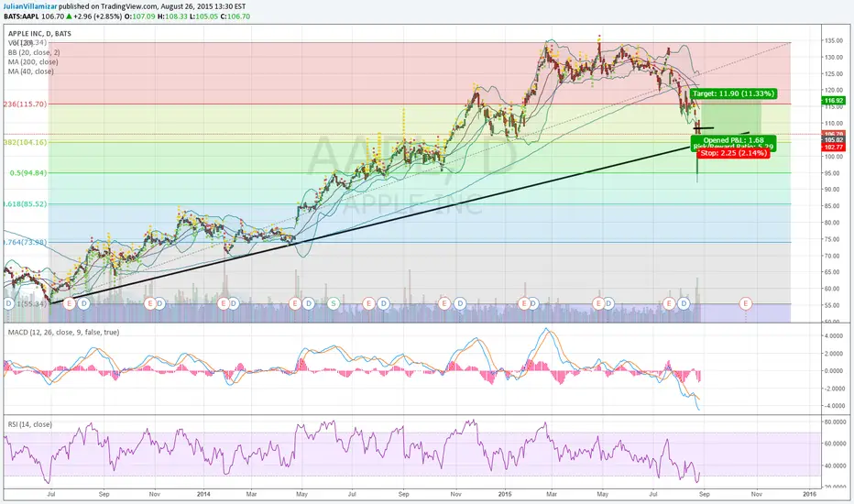The image size is (854, 504).
Task: Click the RSI axis 40.0000 label
Action: pos(835,466)
